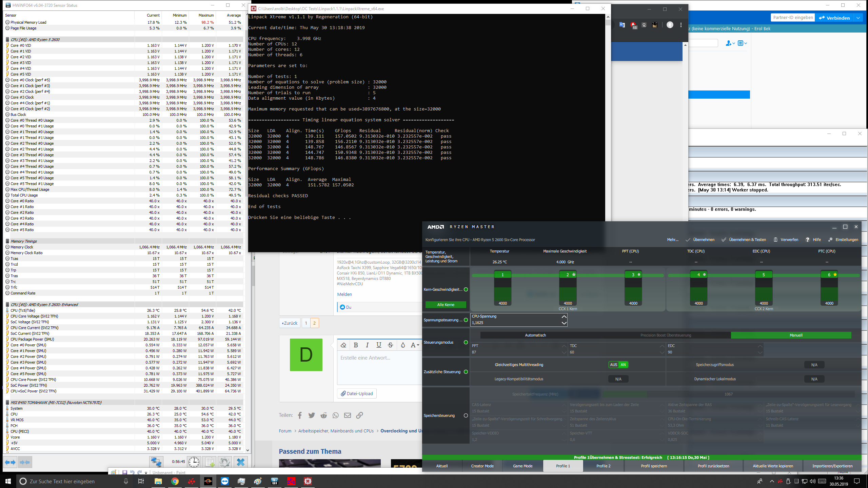The image size is (868, 488).
Task: Enable Speichersteuerung section indicator
Action: pyautogui.click(x=466, y=415)
